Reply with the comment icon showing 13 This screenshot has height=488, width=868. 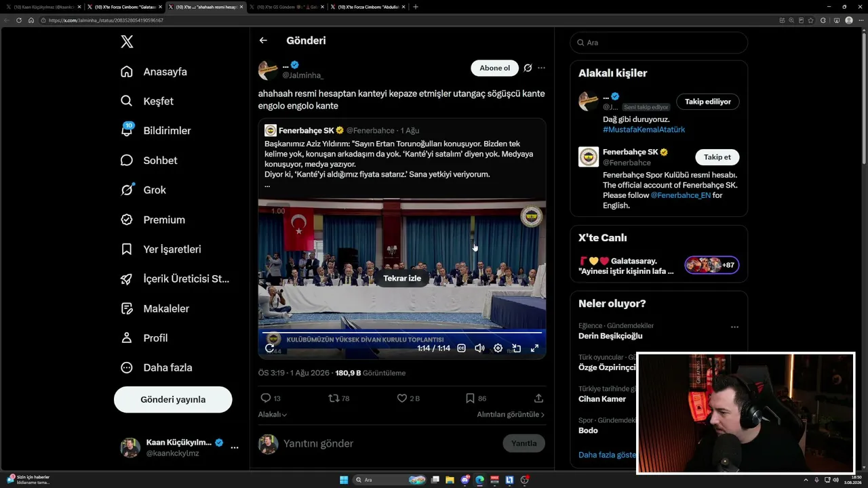271,399
